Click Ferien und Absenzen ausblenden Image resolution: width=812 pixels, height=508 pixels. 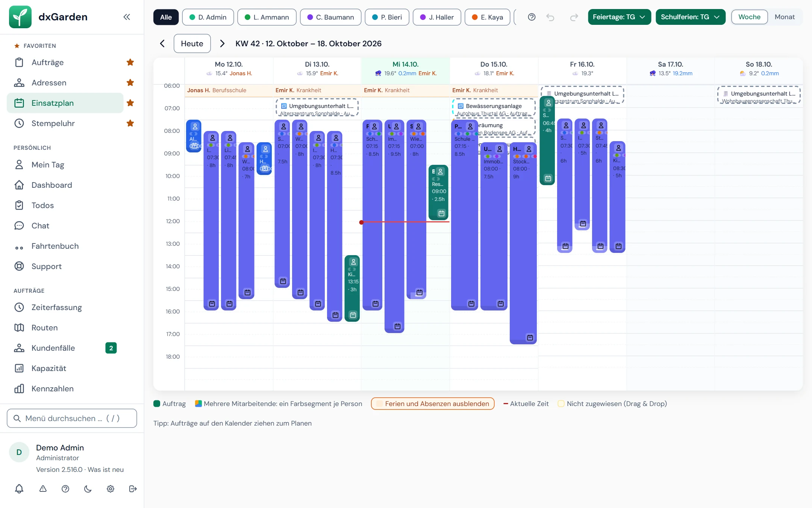[433, 404]
